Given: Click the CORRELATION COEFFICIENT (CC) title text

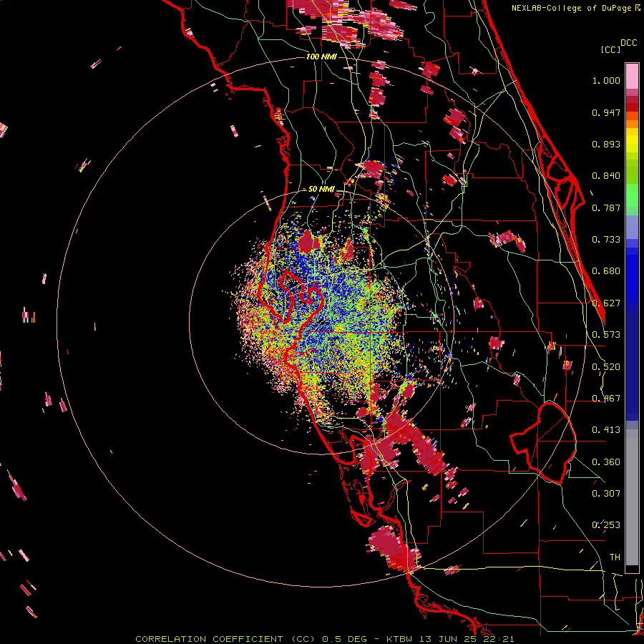Looking at the screenshot, I should click(x=225, y=639).
